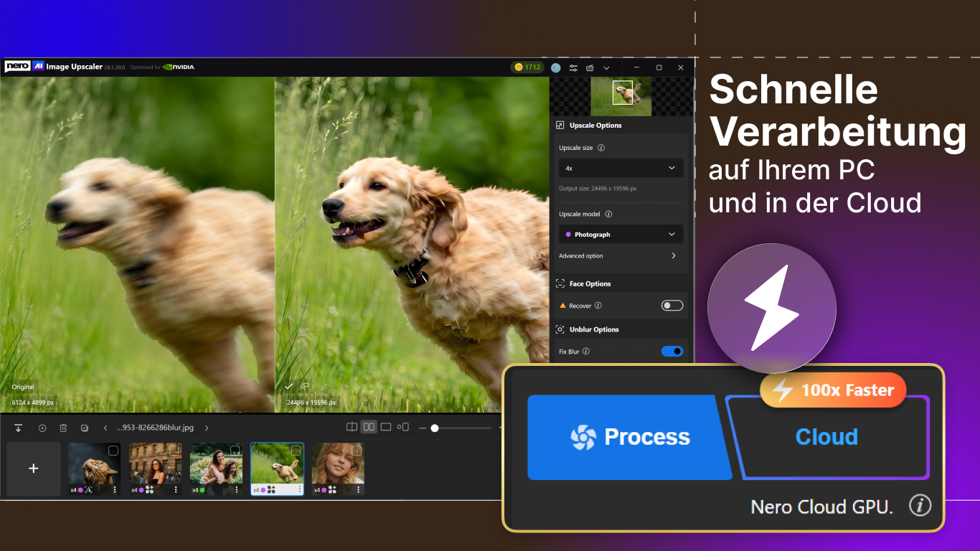
Task: Check the sunglasses woman thumbnail checkbox
Action: pyautogui.click(x=174, y=451)
